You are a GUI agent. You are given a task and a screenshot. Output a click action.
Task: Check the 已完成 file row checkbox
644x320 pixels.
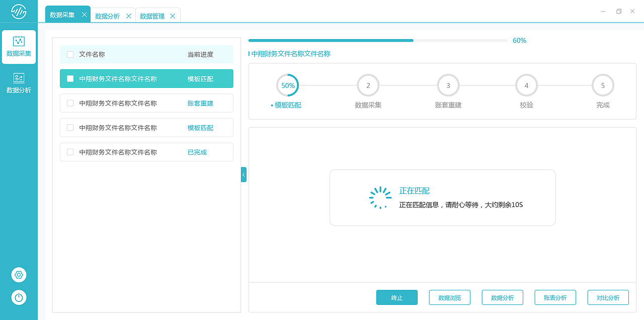coord(70,152)
